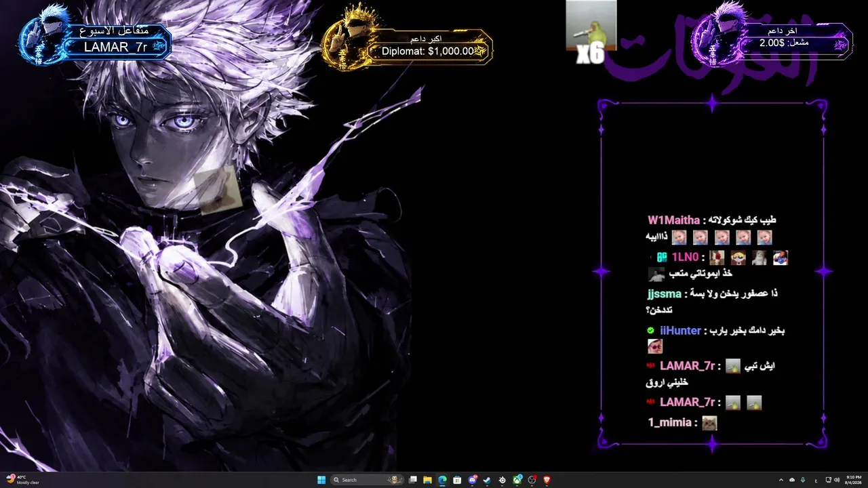This screenshot has width=868, height=488.
Task: Click the green verified badge beside iiHunter
Action: click(651, 331)
